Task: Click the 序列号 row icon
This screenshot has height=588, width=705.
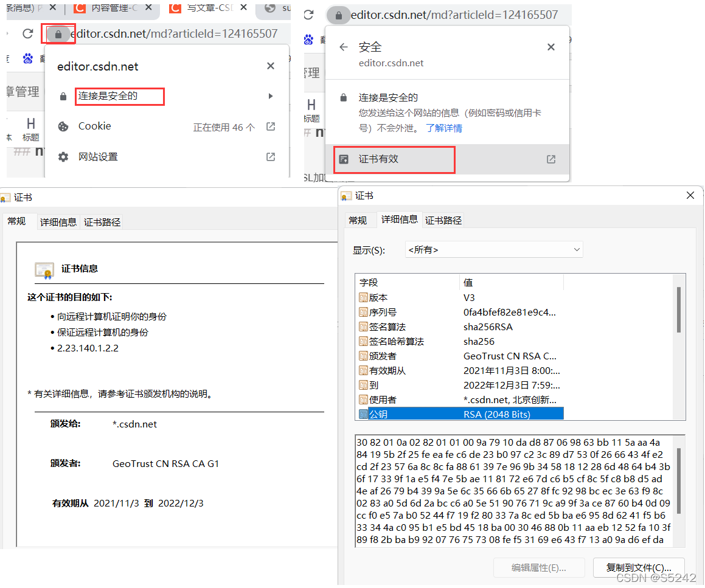Action: point(363,312)
